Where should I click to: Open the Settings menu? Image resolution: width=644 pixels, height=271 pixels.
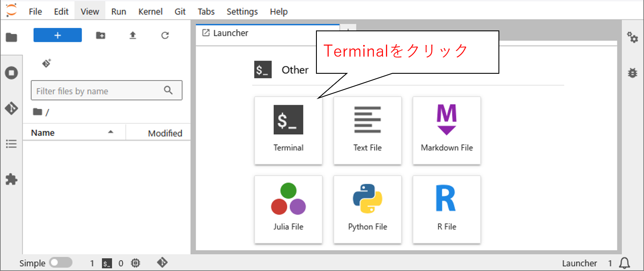point(242,12)
